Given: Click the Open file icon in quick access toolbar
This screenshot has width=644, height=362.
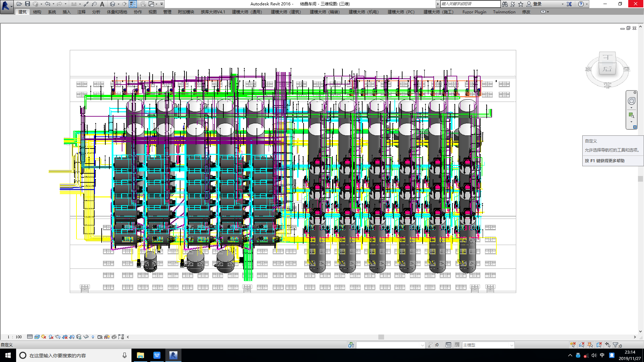Looking at the screenshot, I should 19,4.
